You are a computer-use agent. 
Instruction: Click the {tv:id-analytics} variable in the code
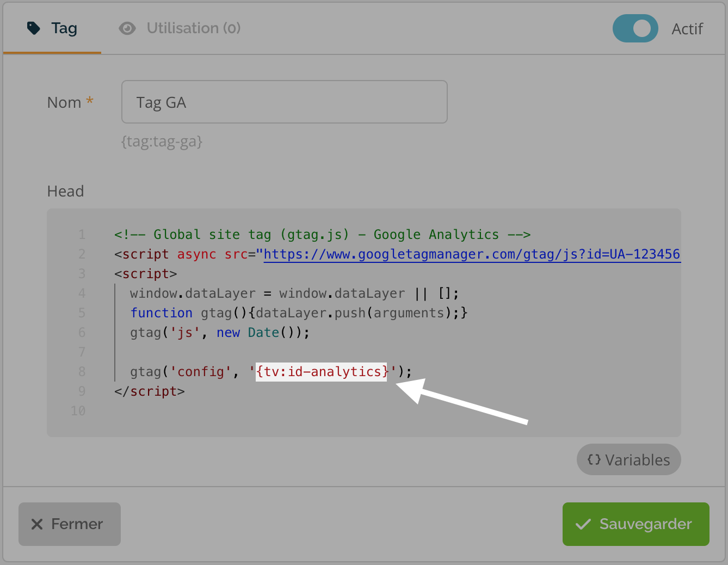tap(321, 372)
